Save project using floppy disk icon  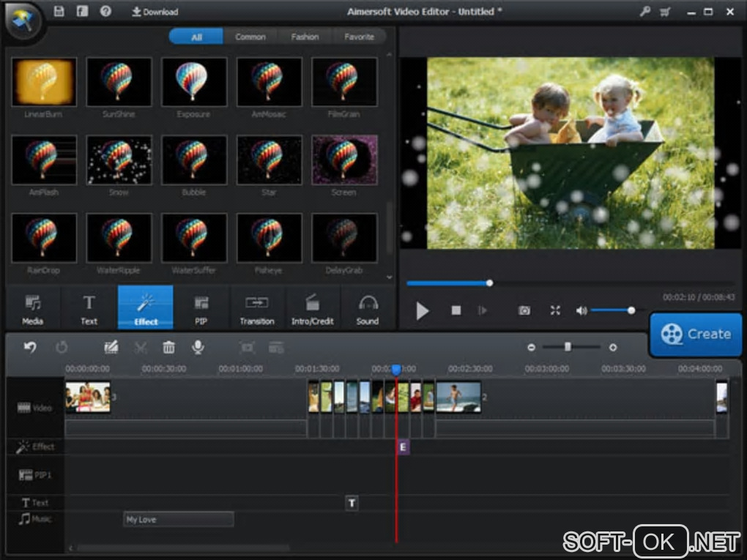tap(59, 12)
